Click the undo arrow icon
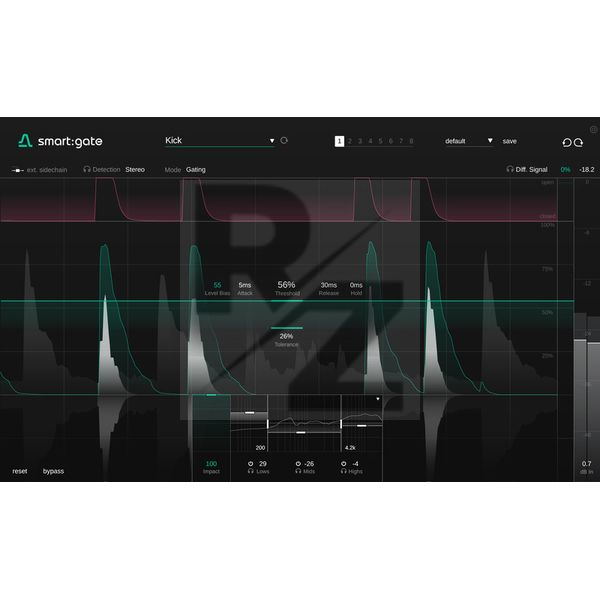Image resolution: width=600 pixels, height=600 pixels. [567, 142]
